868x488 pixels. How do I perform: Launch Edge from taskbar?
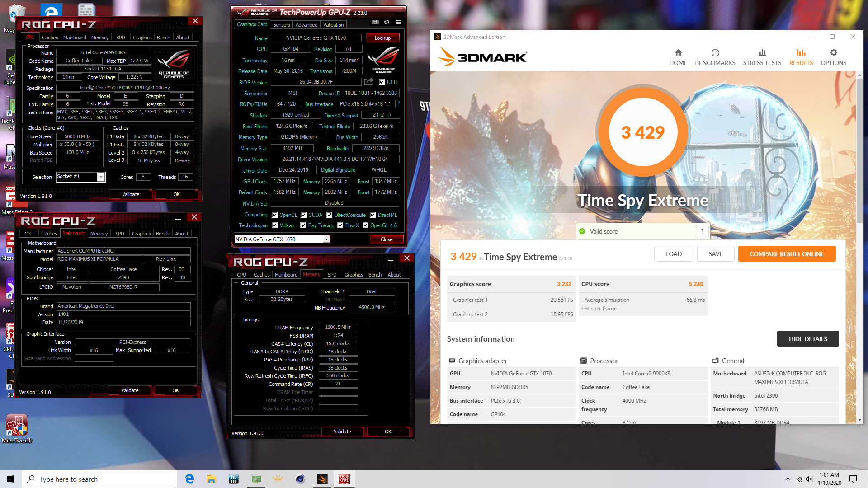coord(189,479)
